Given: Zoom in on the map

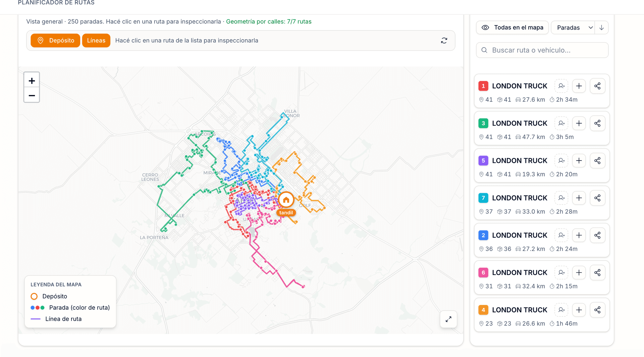Looking at the screenshot, I should [32, 81].
